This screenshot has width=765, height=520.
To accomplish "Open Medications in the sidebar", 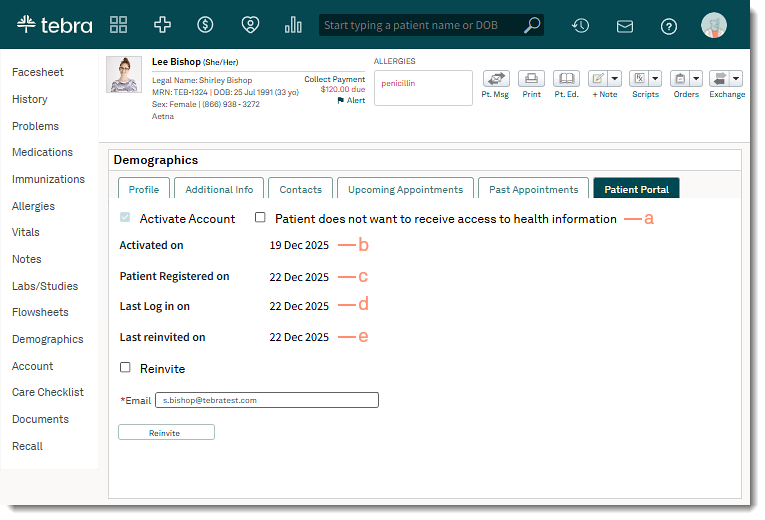I will coord(42,152).
